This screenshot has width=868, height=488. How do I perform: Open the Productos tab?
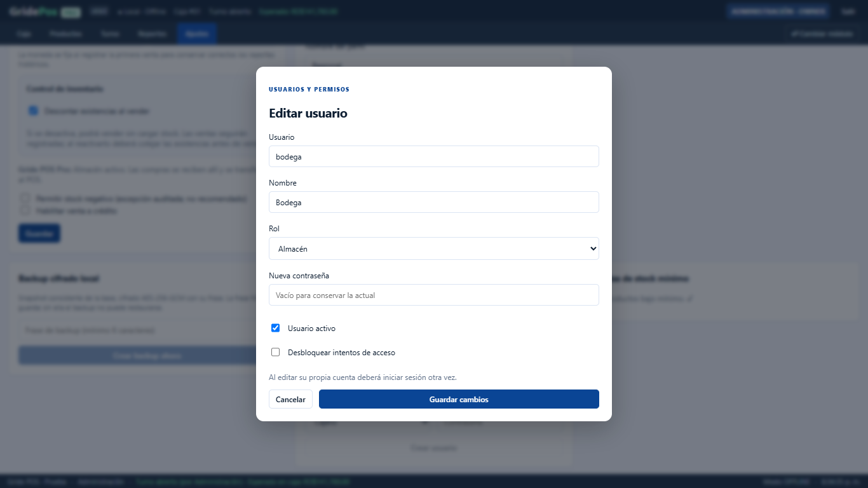pos(65,34)
